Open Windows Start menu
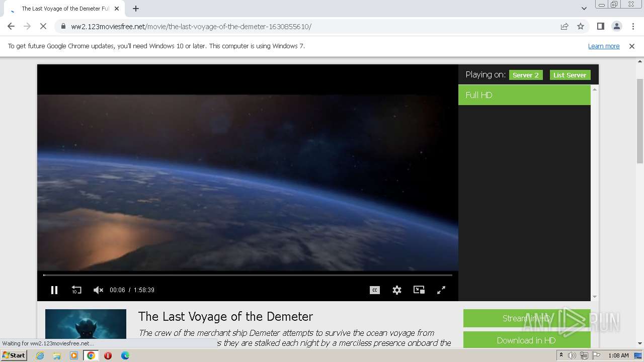 pyautogui.click(x=14, y=355)
